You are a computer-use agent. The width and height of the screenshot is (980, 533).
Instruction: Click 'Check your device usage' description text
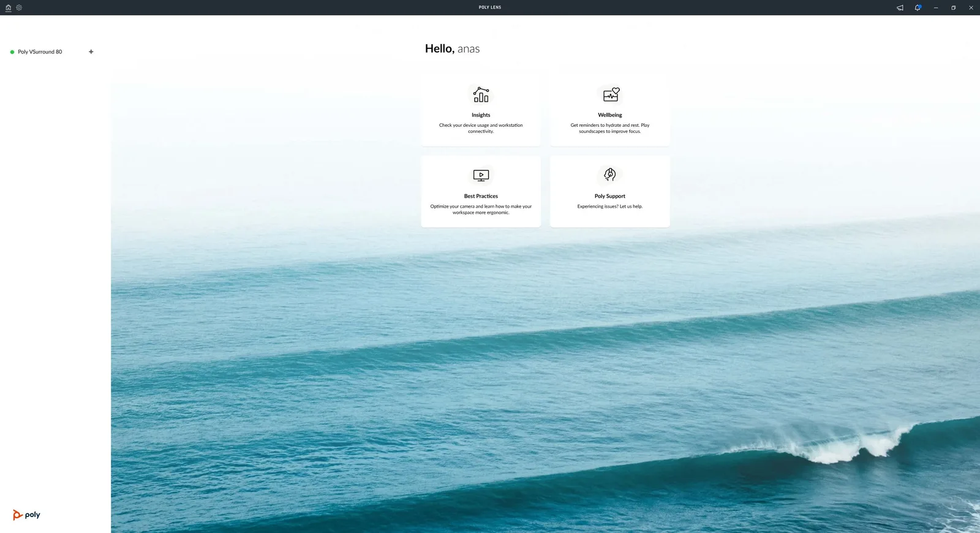tap(481, 128)
